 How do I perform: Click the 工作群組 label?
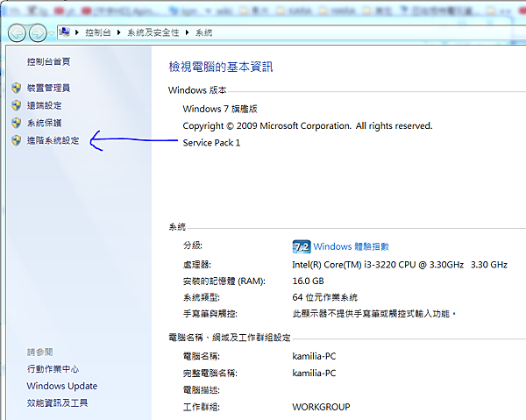pos(202,407)
